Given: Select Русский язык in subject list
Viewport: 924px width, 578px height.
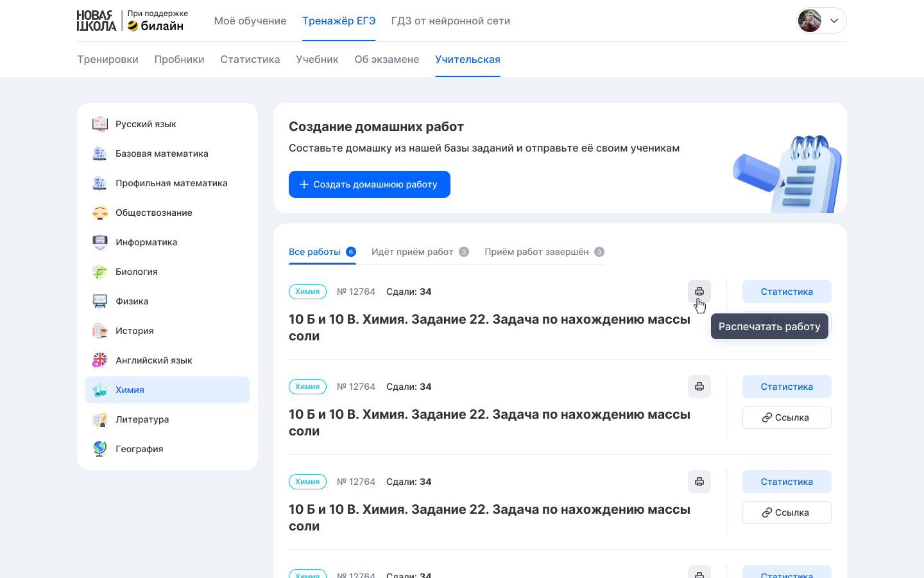Looking at the screenshot, I should [146, 124].
